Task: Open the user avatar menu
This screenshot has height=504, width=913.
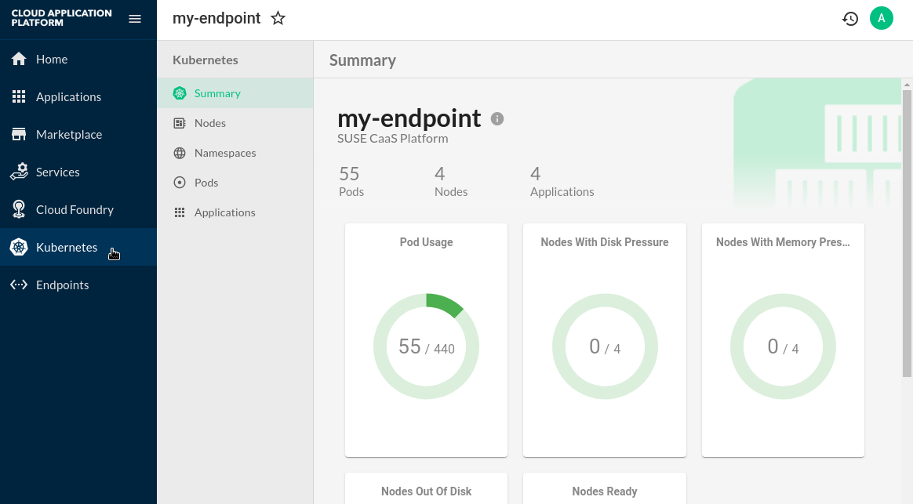Action: tap(880, 18)
